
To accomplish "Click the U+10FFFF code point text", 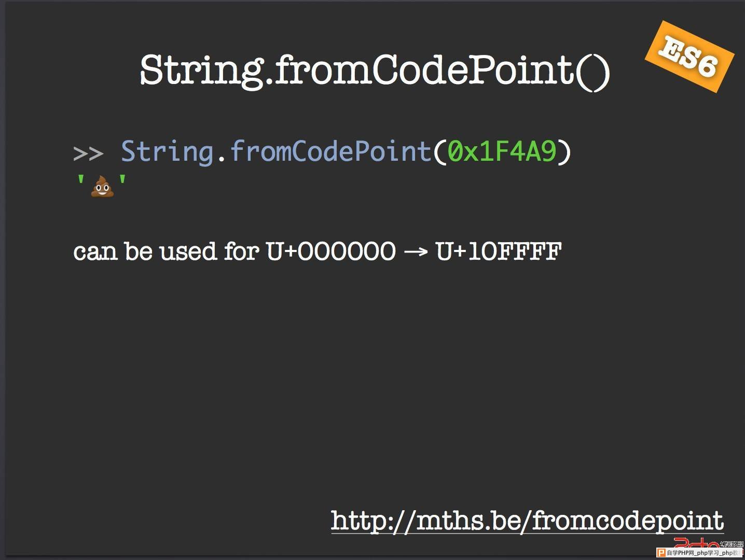I will (499, 251).
